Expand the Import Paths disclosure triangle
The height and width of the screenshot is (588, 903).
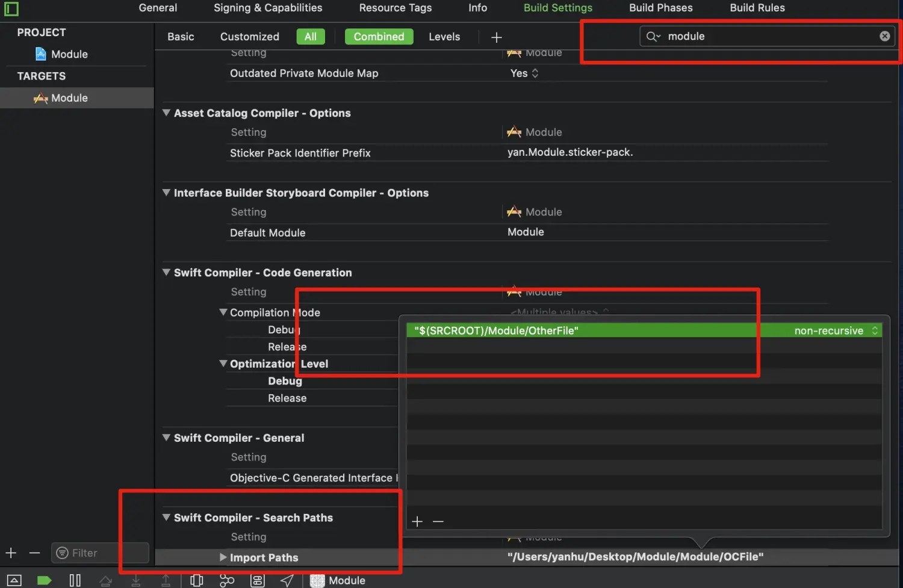tap(223, 557)
